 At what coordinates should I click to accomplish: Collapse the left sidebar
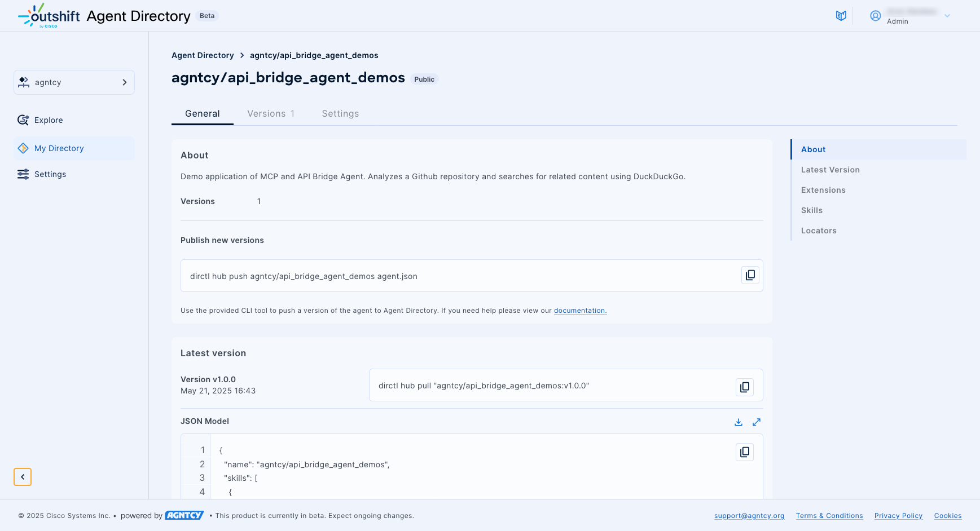(x=23, y=477)
